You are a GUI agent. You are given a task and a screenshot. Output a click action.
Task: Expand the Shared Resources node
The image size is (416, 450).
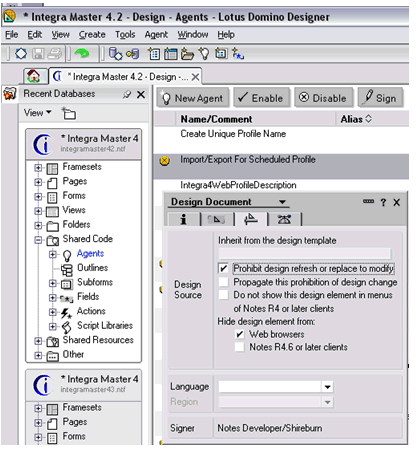tap(38, 341)
